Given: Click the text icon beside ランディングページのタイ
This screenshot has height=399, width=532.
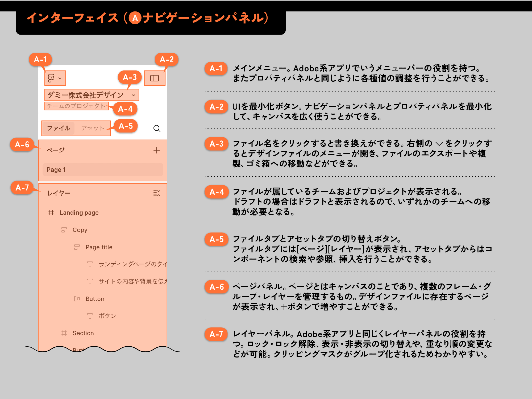Looking at the screenshot, I should pos(90,264).
